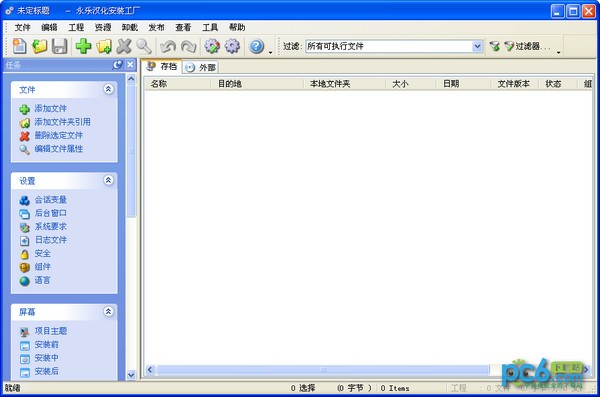The width and height of the screenshot is (600, 397).
Task: Sort by the 目的地 column header
Action: coord(257,84)
